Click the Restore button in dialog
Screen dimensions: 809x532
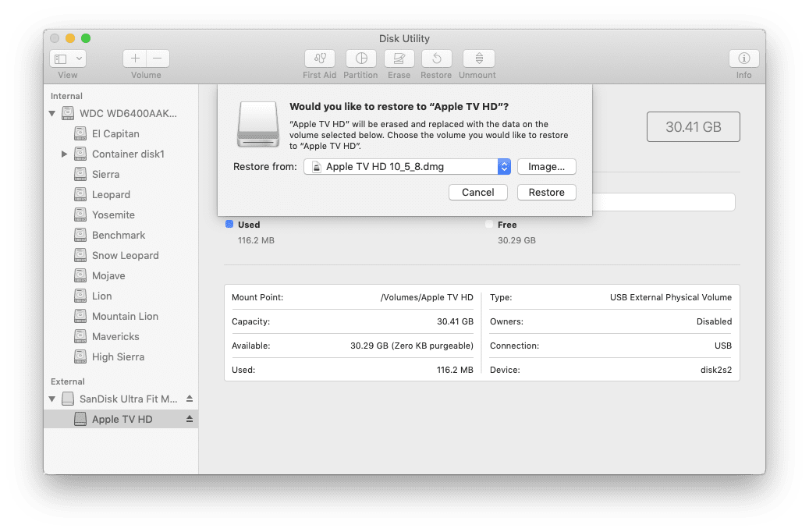[x=546, y=192]
